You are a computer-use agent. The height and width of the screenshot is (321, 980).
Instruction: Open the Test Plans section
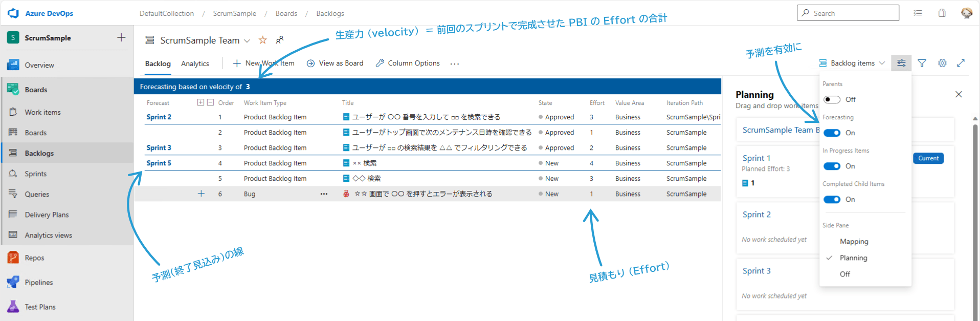click(40, 307)
